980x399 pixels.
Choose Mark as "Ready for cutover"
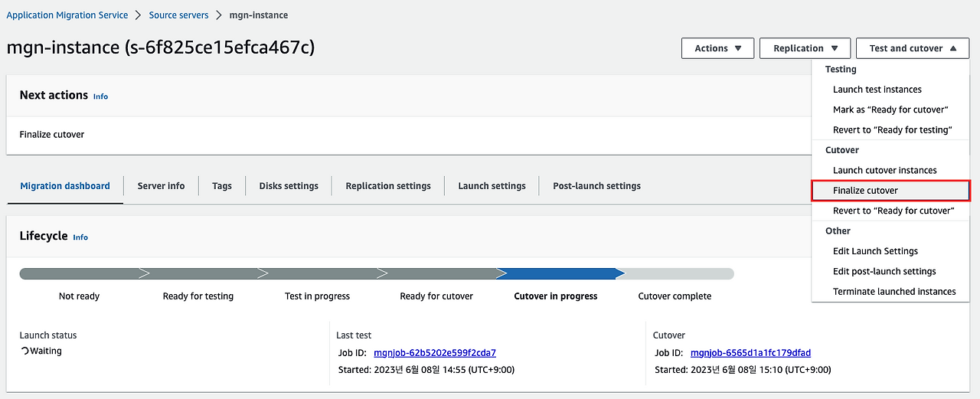(890, 110)
